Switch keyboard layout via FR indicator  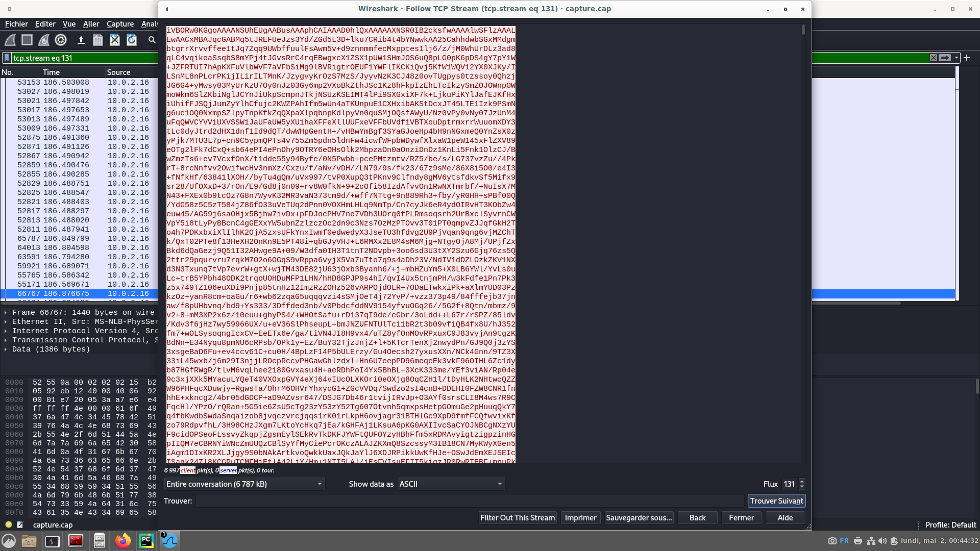844,541
